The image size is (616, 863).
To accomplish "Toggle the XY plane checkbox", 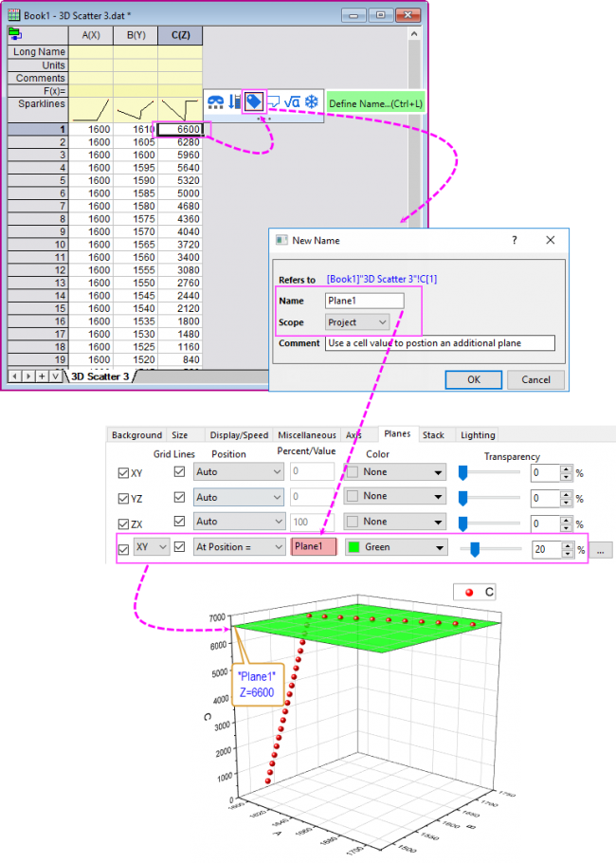I will tap(122, 472).
